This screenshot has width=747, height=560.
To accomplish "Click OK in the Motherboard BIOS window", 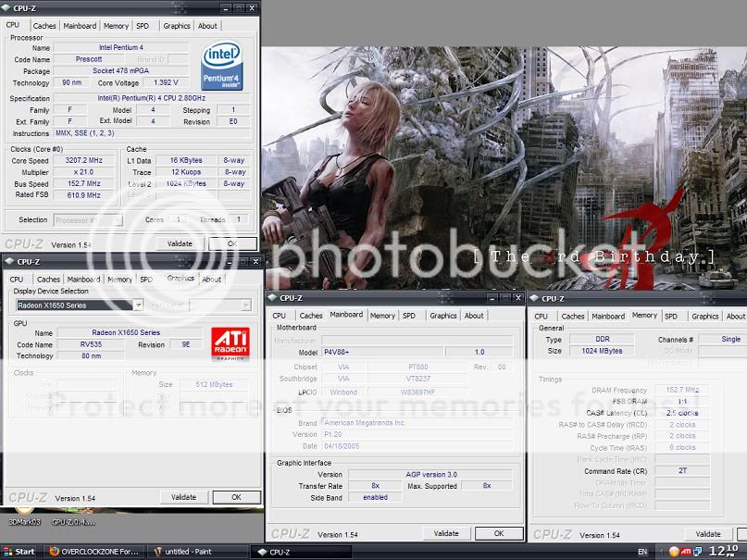I will [498, 534].
